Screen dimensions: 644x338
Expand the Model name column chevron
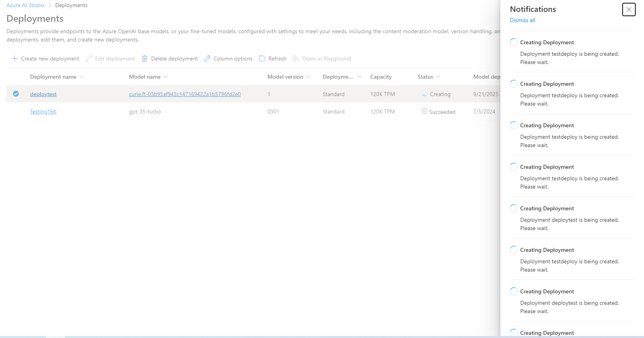point(165,77)
